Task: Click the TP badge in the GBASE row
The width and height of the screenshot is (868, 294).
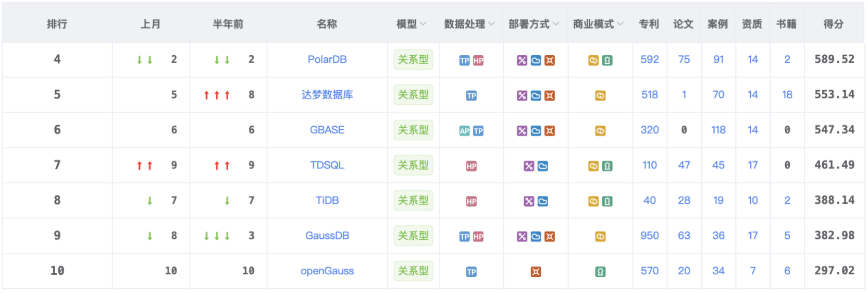Action: coord(478,131)
